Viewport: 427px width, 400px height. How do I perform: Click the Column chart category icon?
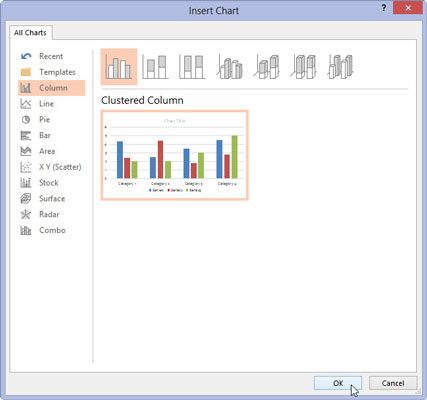26,88
